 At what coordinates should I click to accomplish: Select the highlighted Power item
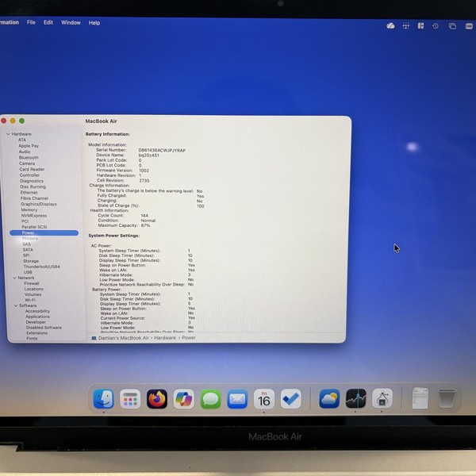44,232
